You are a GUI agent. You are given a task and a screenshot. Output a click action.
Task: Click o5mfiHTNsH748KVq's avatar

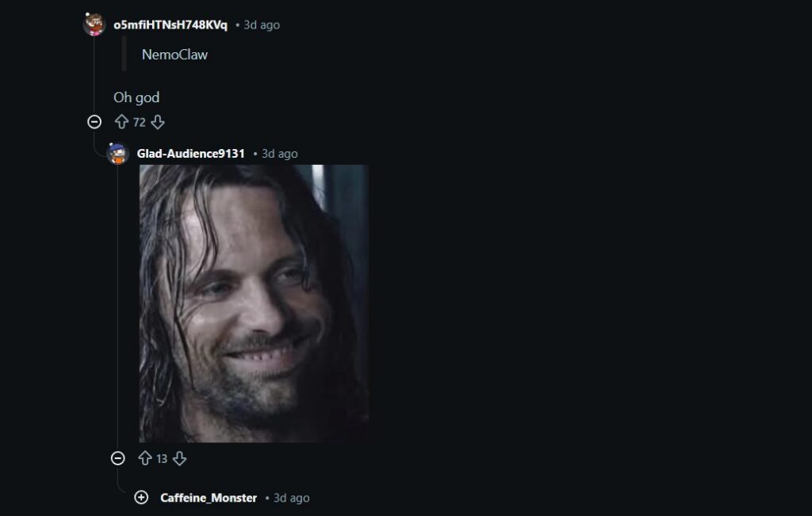tap(95, 24)
